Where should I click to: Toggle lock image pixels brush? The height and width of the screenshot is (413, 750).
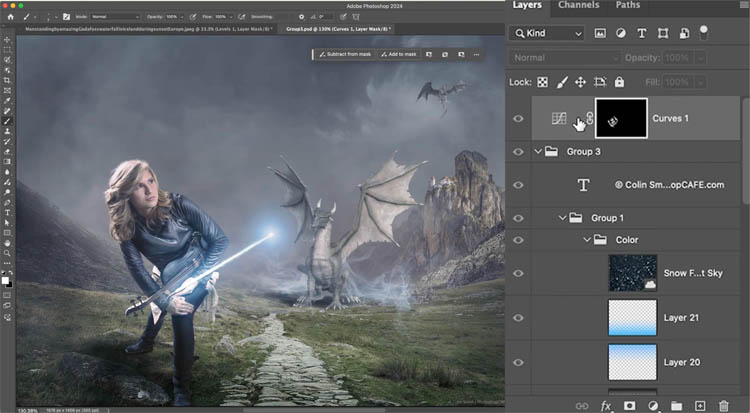(562, 82)
